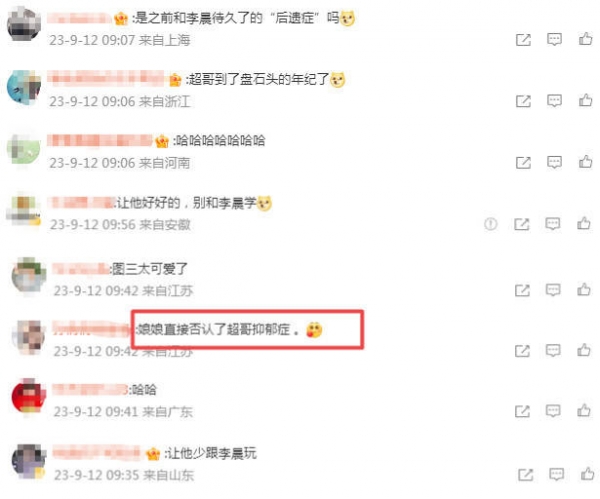
Task: Like the 09:07 comment from 上海
Action: point(585,39)
